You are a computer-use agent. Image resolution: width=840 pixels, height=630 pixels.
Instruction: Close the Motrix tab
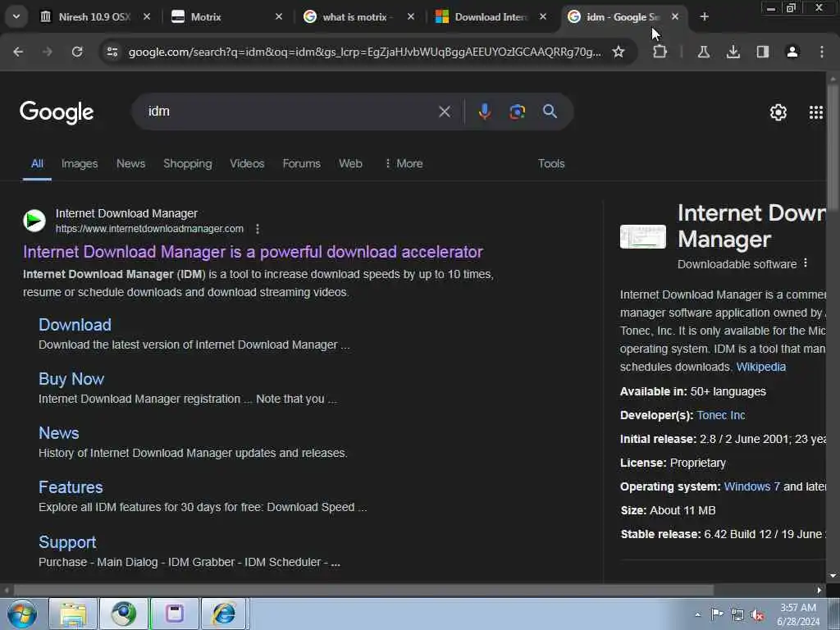(x=279, y=17)
